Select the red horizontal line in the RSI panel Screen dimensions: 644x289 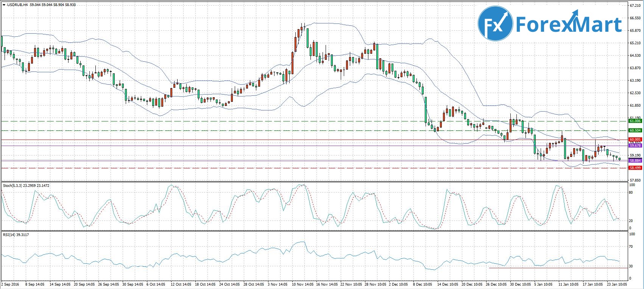point(558,268)
